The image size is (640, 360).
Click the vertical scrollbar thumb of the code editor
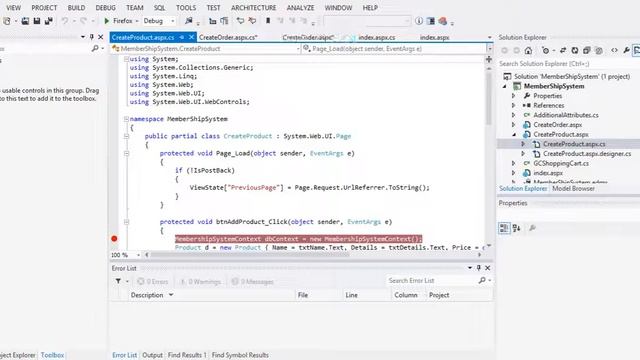pyautogui.click(x=489, y=98)
